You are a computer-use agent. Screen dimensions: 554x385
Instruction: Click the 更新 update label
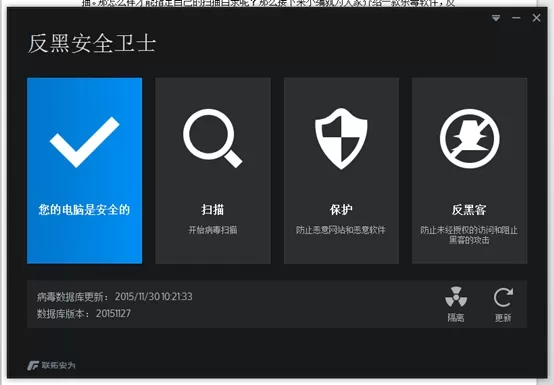click(x=503, y=318)
